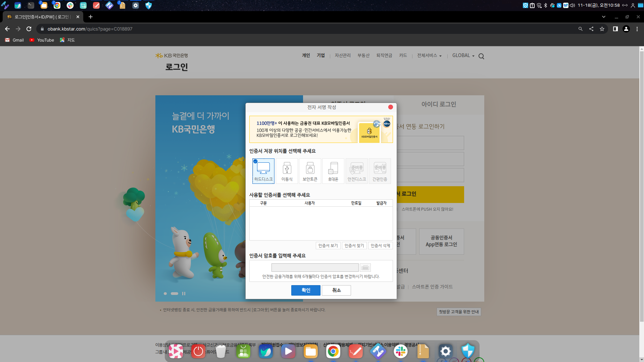Switch to the first banner slide dot
The height and width of the screenshot is (362, 644).
coord(165,294)
